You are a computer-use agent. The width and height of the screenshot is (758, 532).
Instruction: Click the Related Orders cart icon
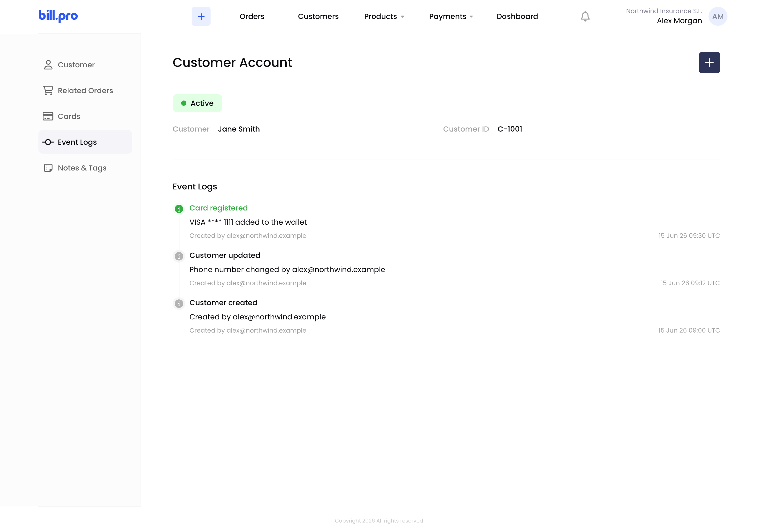48,91
